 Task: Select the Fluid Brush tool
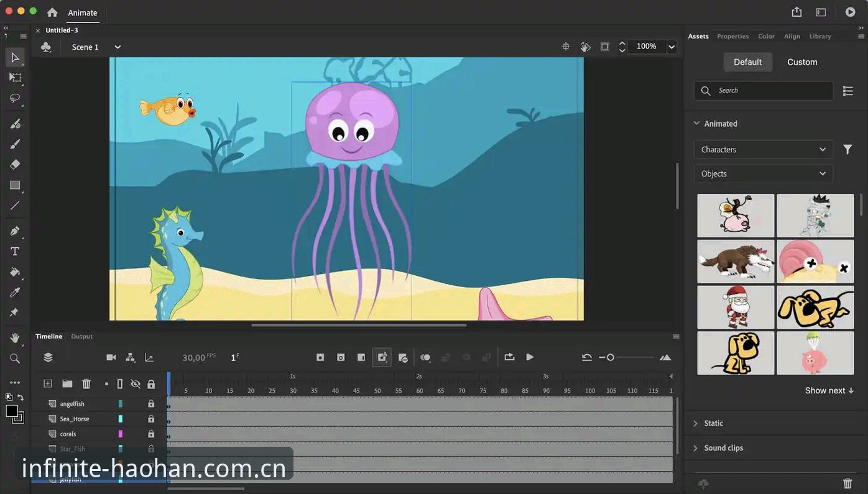click(x=16, y=124)
